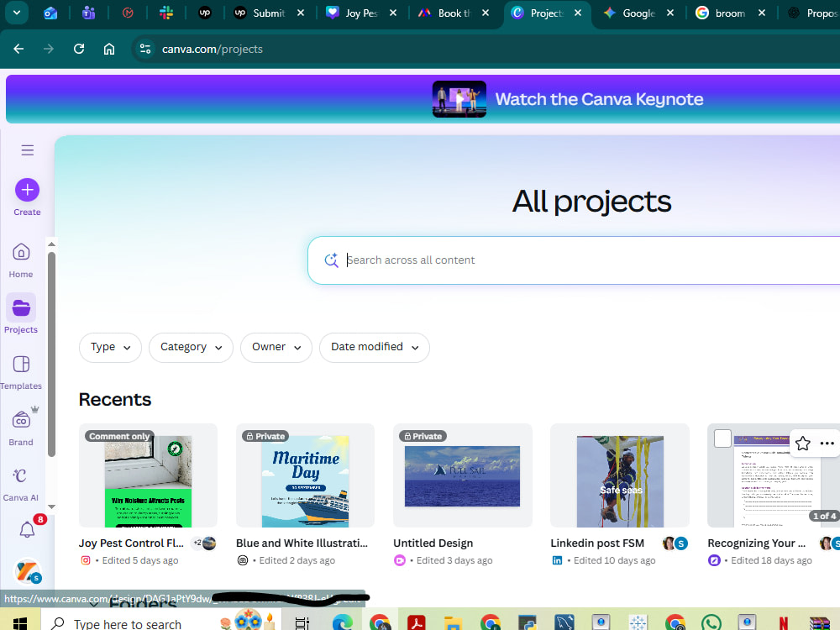The height and width of the screenshot is (630, 840).
Task: Expand the Type filter dropdown
Action: tap(110, 347)
